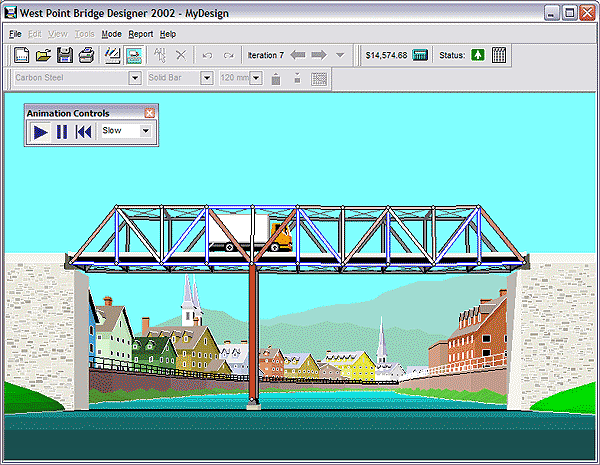Close the West Point Bridge Designer window

[587, 13]
